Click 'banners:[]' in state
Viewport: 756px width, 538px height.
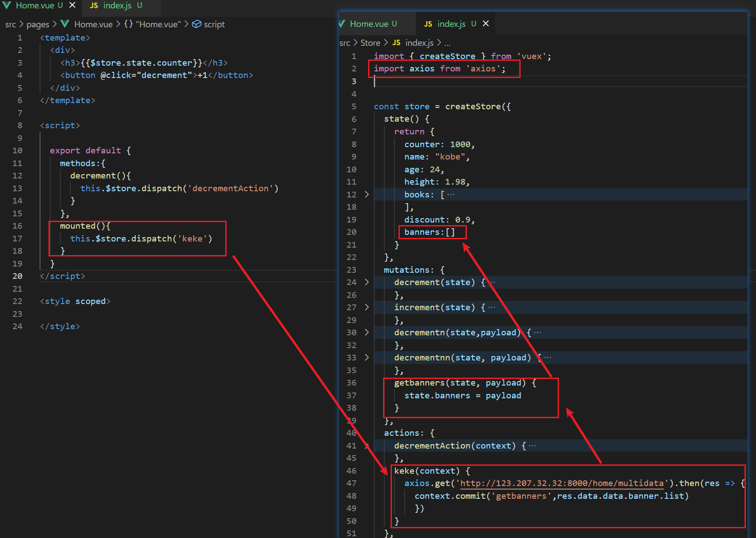(x=429, y=232)
